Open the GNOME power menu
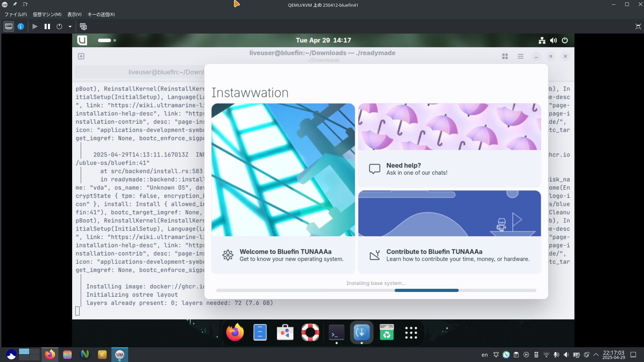644x362 pixels. (565, 40)
